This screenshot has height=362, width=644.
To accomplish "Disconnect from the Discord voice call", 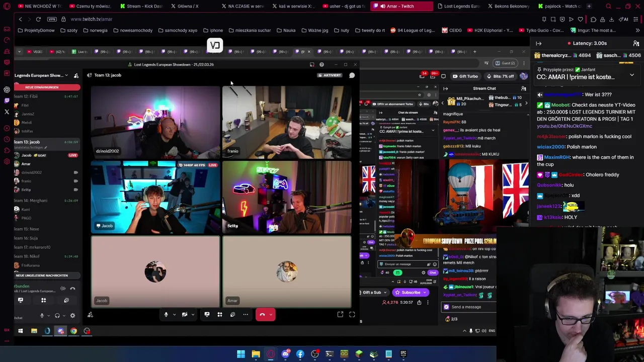I will tap(262, 315).
